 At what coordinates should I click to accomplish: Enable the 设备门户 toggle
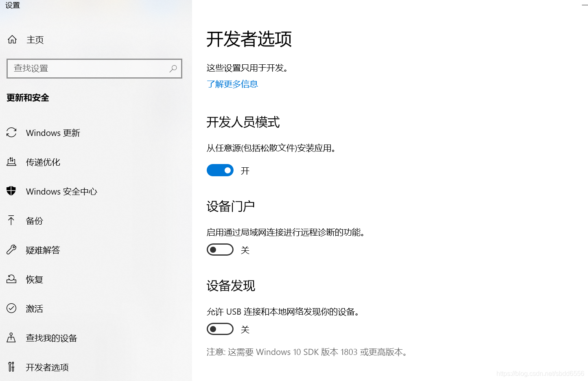pos(220,250)
